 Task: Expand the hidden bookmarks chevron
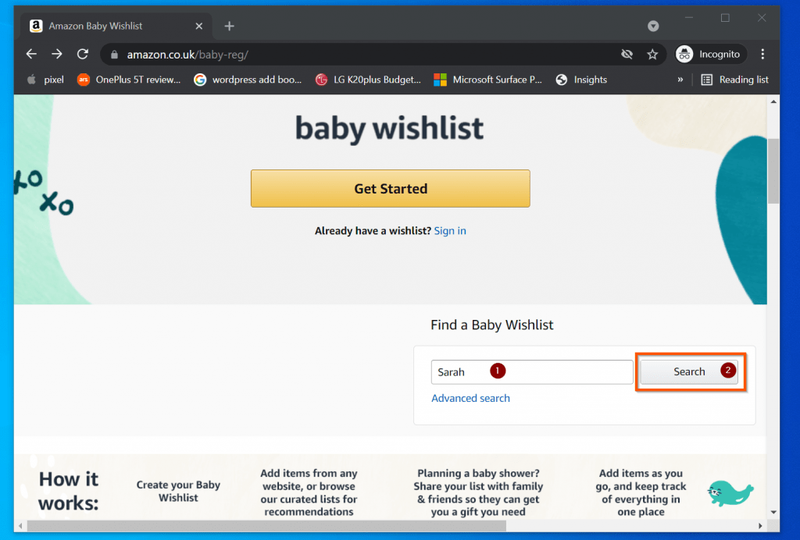(x=680, y=80)
